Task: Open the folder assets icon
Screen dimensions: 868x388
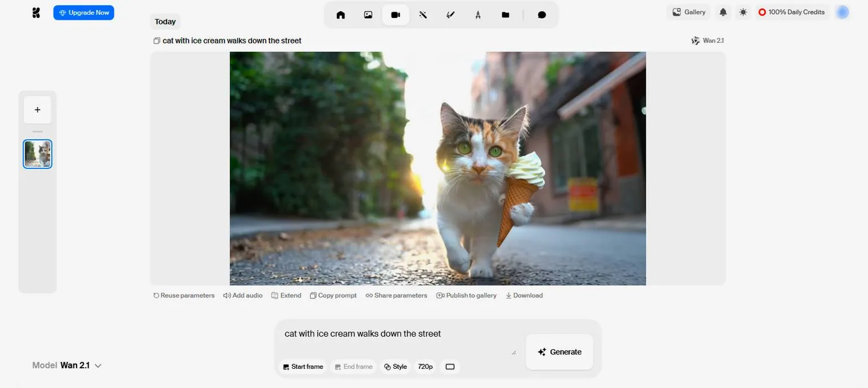Action: pos(506,15)
